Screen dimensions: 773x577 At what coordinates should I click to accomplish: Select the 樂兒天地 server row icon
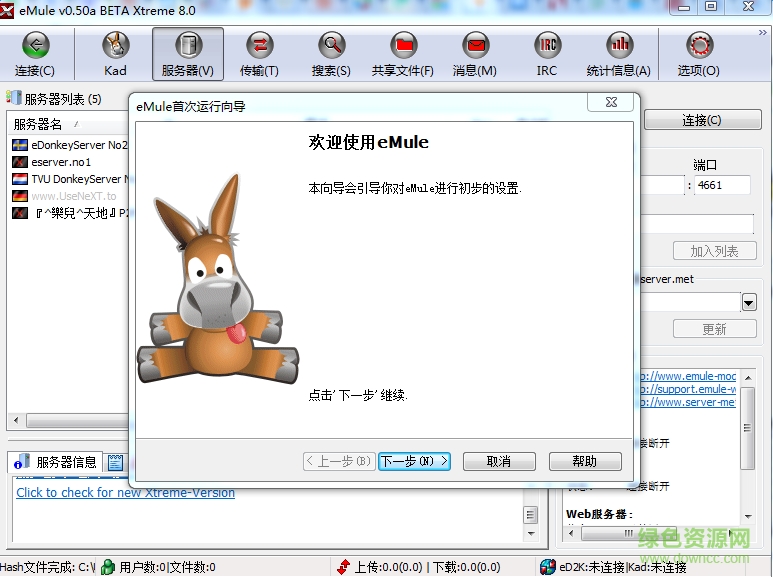point(20,214)
